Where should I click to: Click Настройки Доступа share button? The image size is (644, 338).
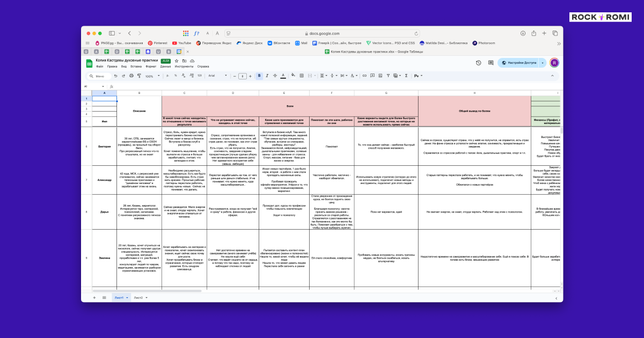click(518, 63)
